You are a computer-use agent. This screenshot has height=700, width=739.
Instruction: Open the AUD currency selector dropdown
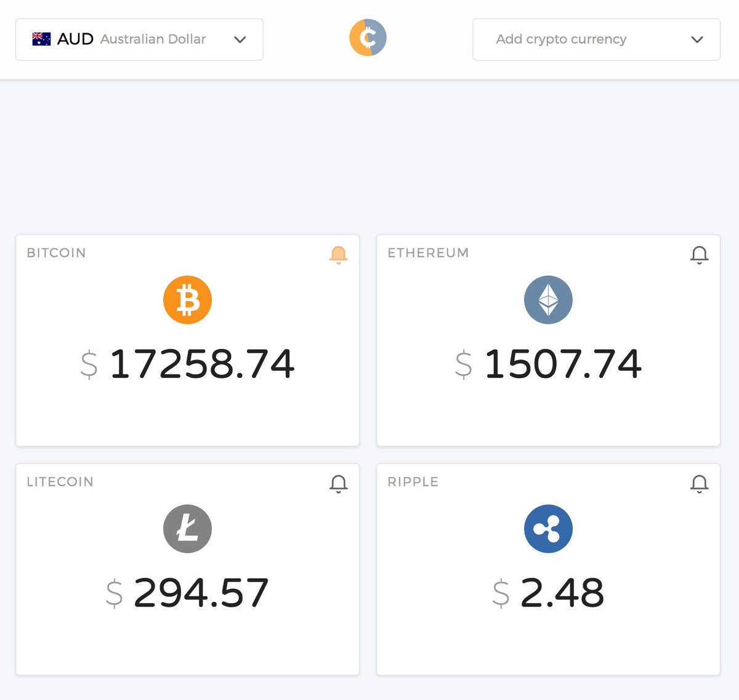tap(139, 39)
